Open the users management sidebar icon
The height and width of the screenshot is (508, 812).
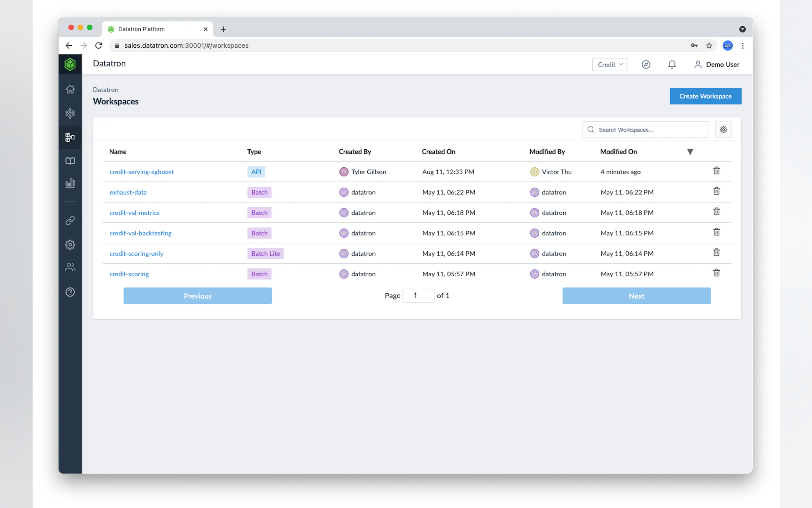(70, 267)
